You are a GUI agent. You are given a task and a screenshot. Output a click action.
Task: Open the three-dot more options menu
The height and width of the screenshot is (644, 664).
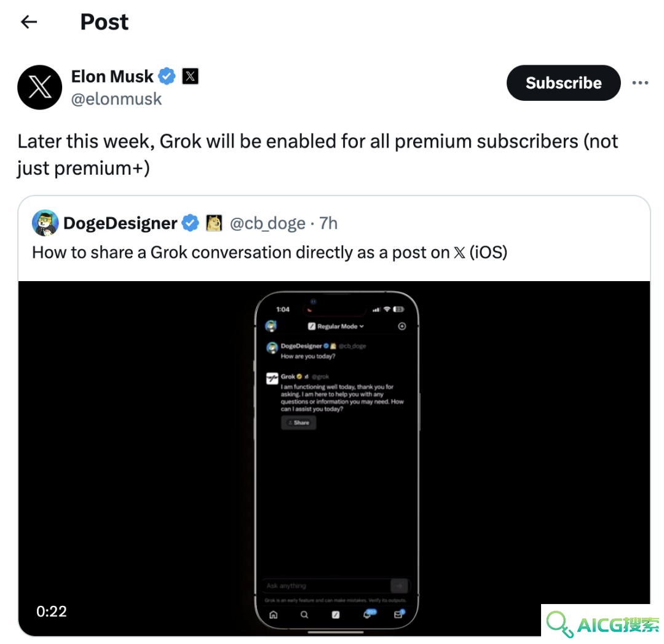(x=640, y=83)
